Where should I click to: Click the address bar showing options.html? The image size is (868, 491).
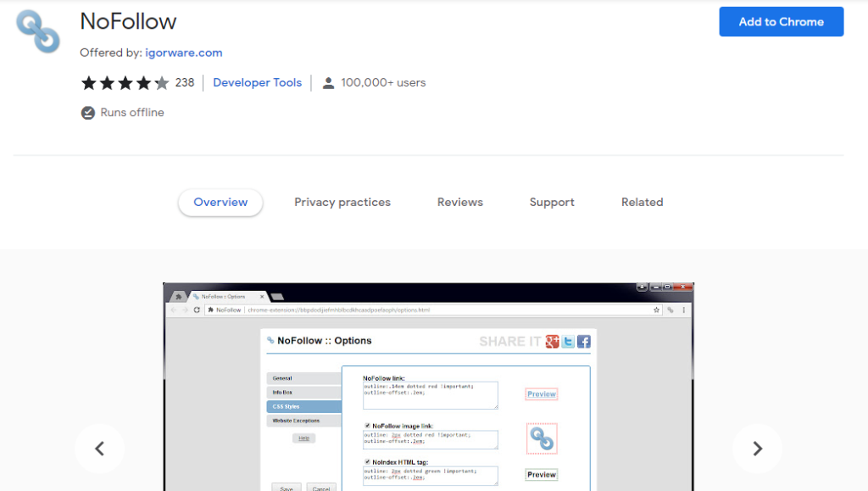tap(381, 310)
